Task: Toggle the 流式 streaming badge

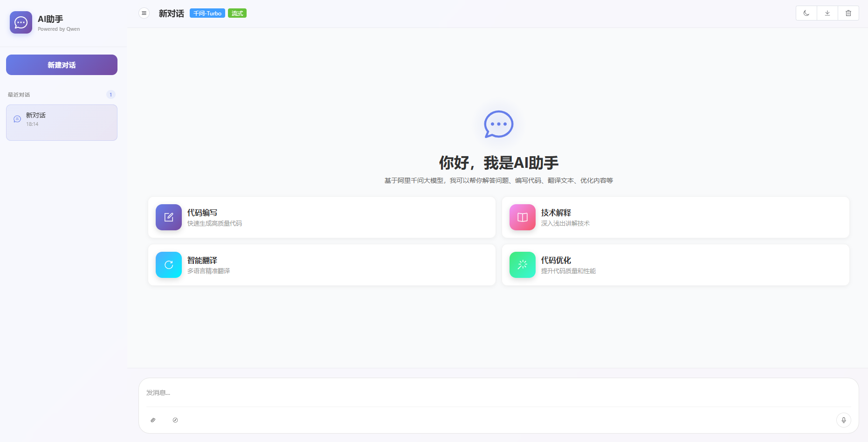Action: pos(237,13)
